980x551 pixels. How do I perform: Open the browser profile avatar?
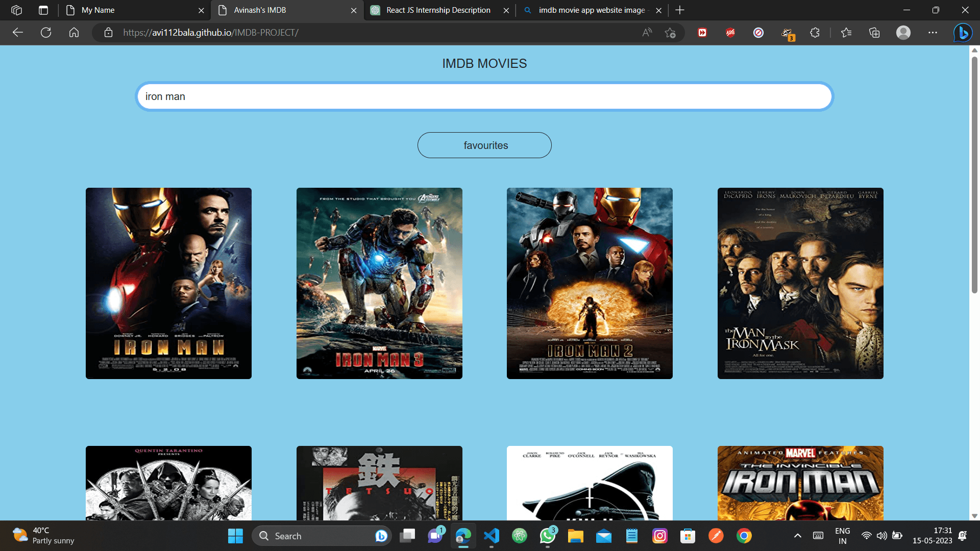(903, 33)
